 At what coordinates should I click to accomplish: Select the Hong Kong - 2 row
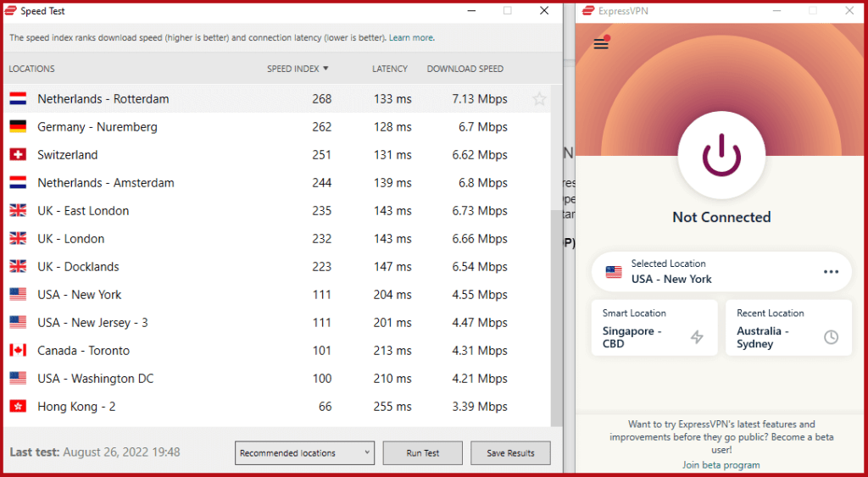pos(277,407)
